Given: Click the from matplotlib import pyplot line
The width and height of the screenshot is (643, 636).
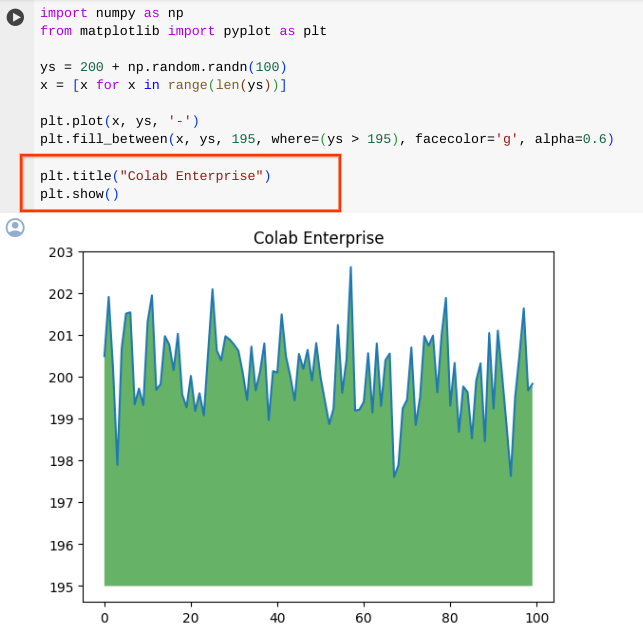Looking at the screenshot, I should click(x=183, y=31).
